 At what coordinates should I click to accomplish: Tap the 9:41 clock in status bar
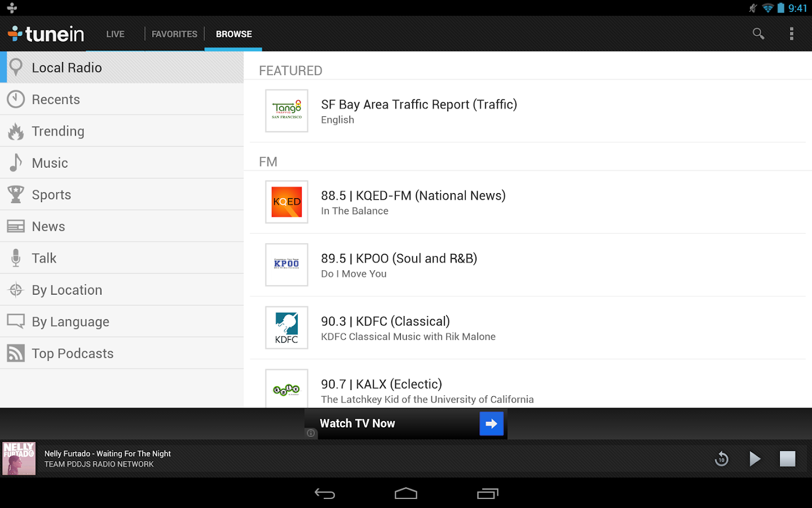[x=798, y=8]
